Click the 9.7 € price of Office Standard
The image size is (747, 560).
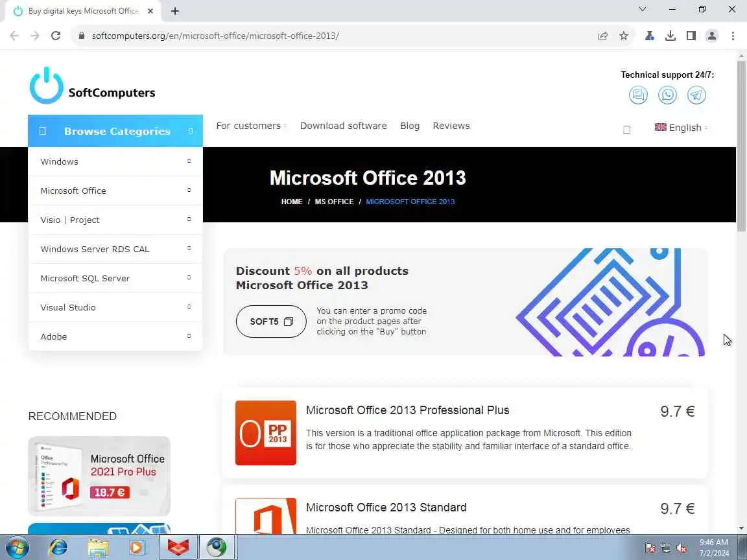tap(678, 509)
